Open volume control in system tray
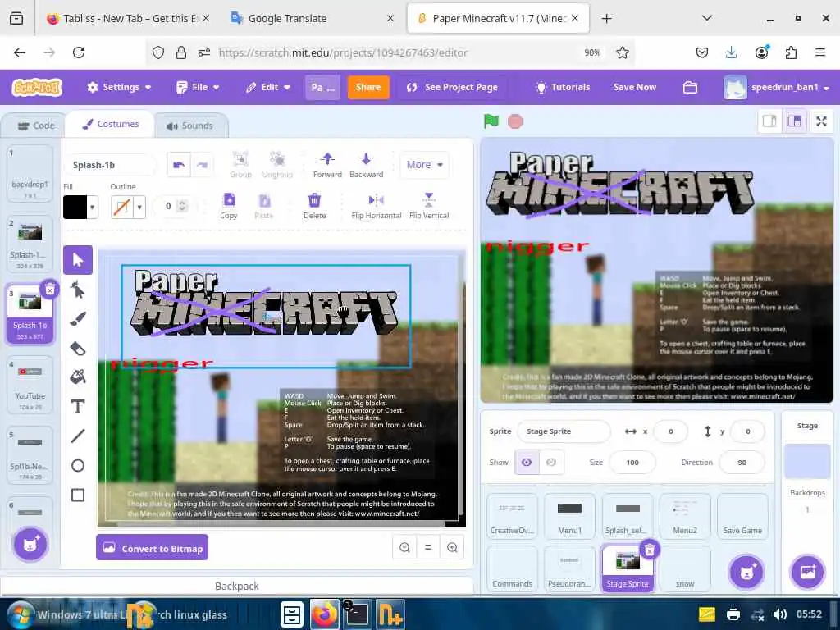Viewport: 840px width, 630px height. pyautogui.click(x=780, y=614)
